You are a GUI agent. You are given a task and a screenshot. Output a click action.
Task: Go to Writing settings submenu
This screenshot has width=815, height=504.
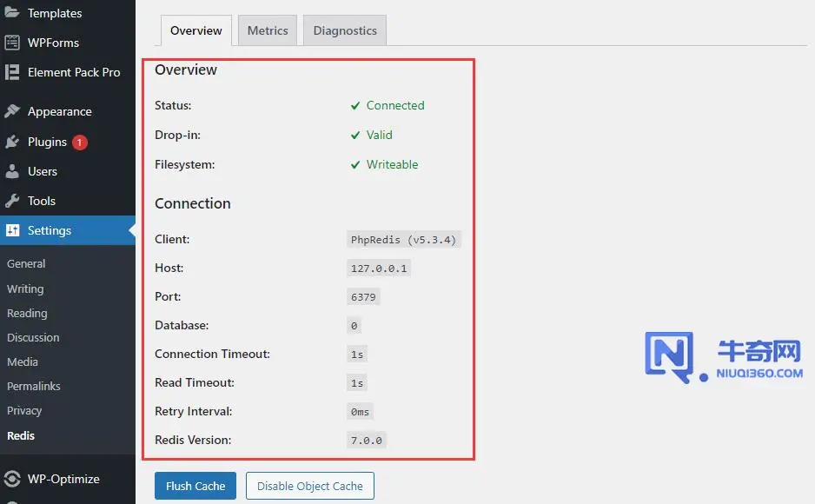(x=25, y=288)
